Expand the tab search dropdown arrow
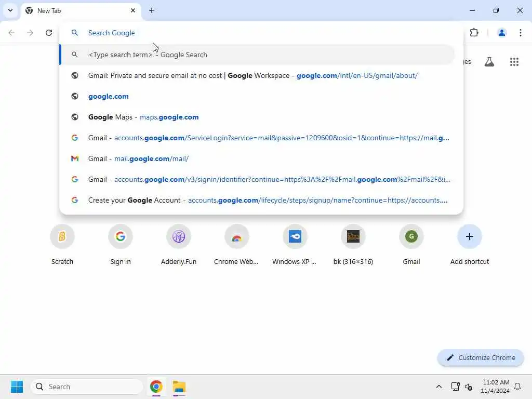This screenshot has height=399, width=532. click(x=10, y=10)
